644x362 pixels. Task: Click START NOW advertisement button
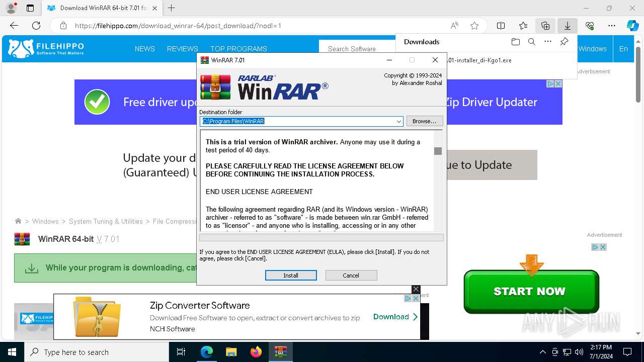coord(531,291)
